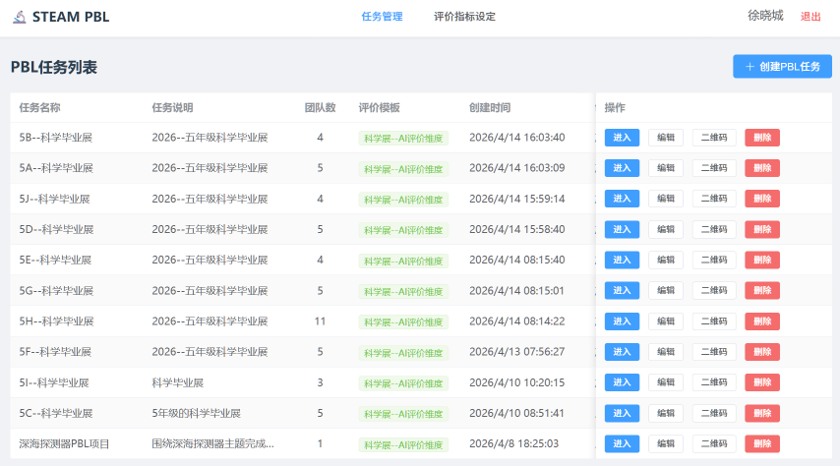
Task: Click the 科学展--AI评价维度 tag in 5B row
Action: pos(403,138)
